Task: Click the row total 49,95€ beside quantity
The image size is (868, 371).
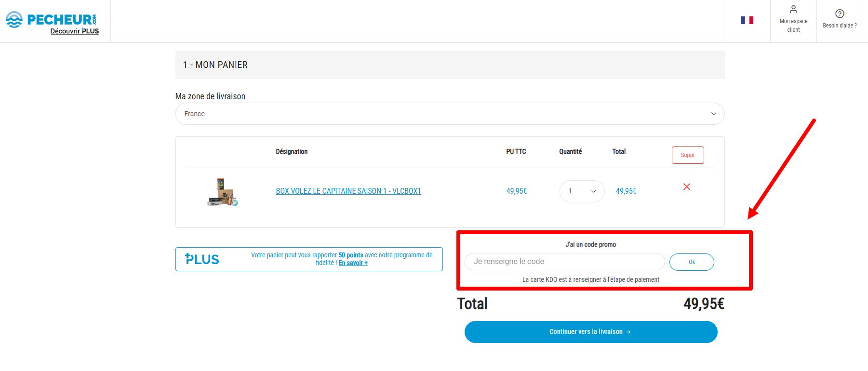Action: (626, 191)
